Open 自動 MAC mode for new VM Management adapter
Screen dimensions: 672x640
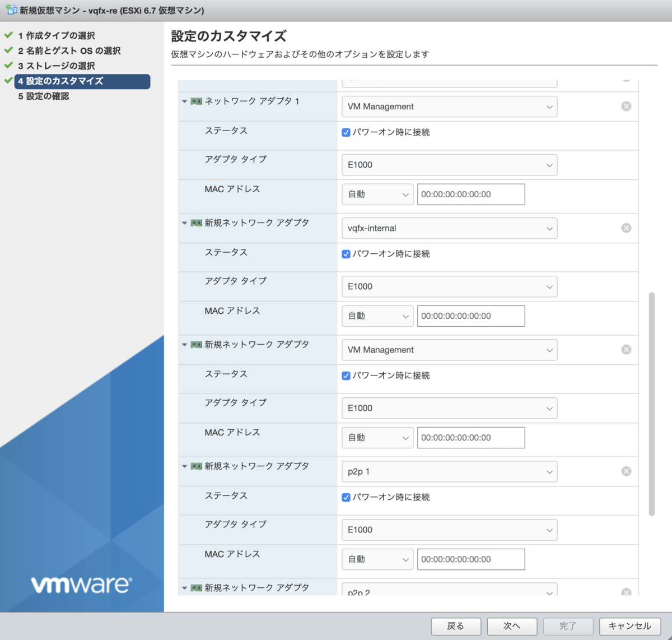point(377,438)
